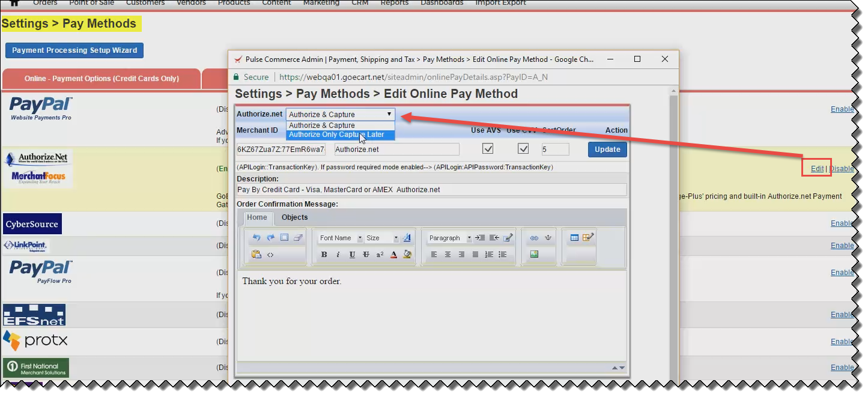The height and width of the screenshot is (397, 868).
Task: Toggle underline formatting in the editor
Action: (352, 255)
